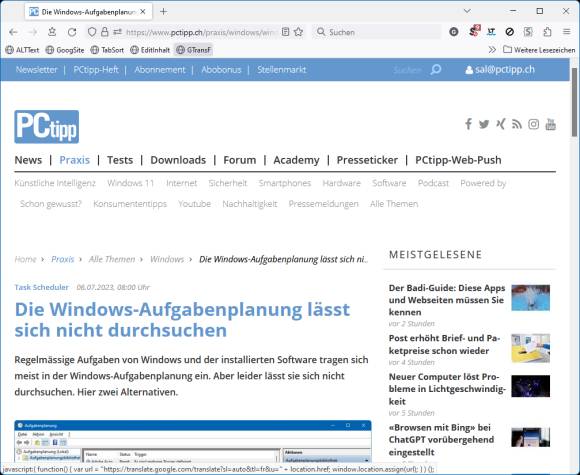Click Windows in the breadcrumb

pyautogui.click(x=167, y=259)
